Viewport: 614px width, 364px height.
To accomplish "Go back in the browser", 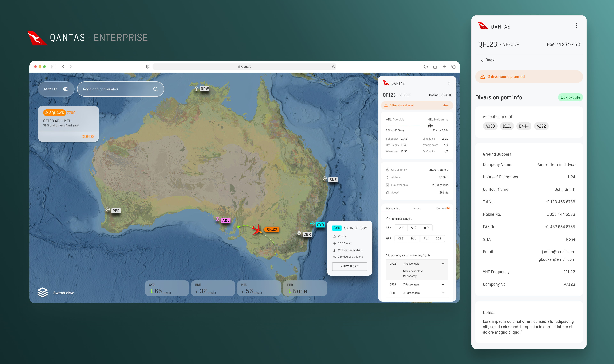I will 63,66.
